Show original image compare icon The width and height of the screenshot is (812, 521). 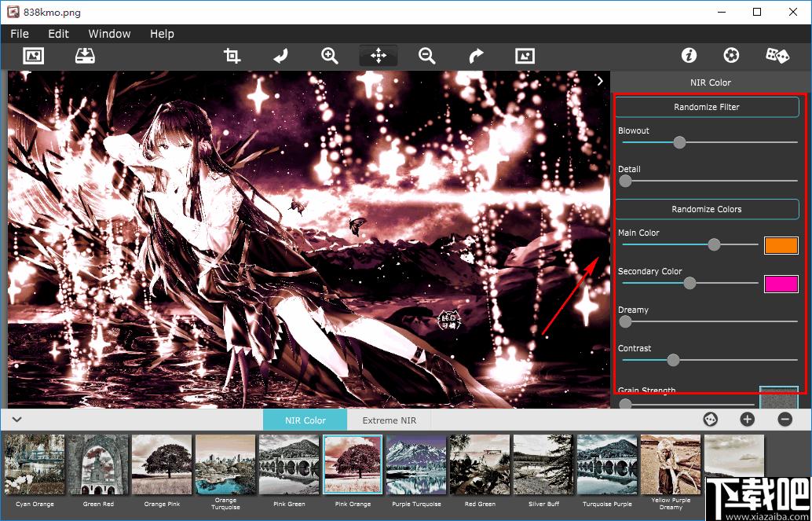pyautogui.click(x=525, y=56)
